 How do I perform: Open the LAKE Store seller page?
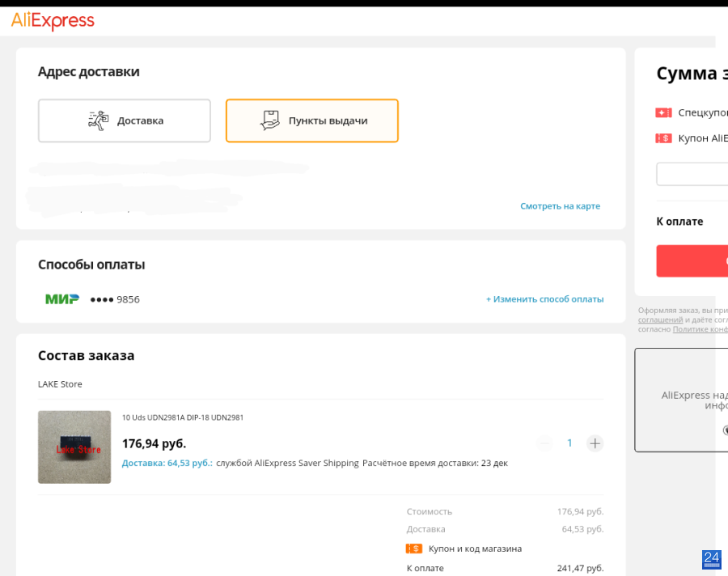pos(60,384)
